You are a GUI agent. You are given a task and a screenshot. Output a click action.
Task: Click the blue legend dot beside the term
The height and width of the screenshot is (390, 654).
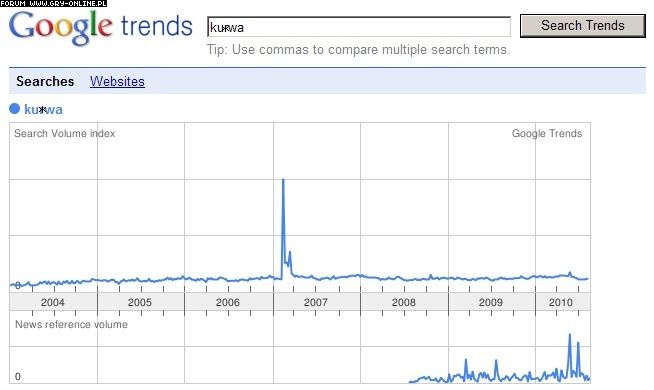15,109
